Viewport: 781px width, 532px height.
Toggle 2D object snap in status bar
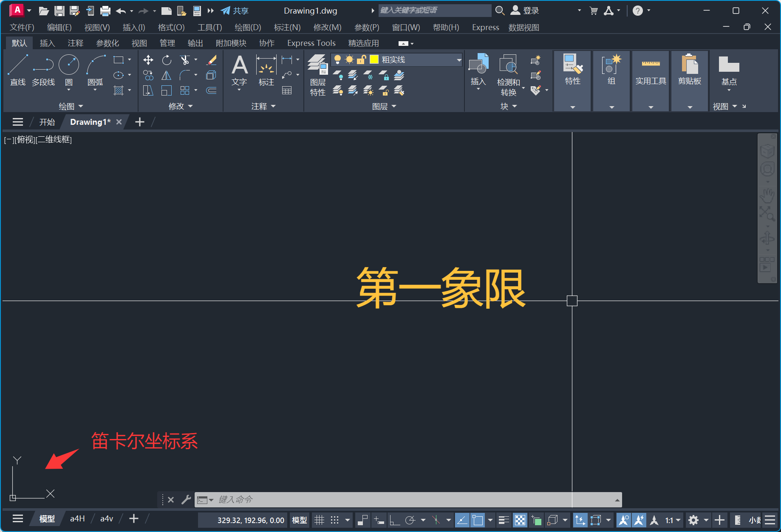478,520
